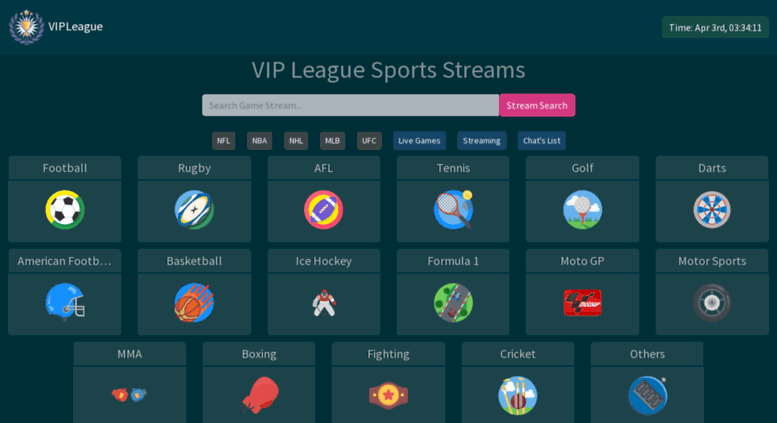Open the Golf category header
The width and height of the screenshot is (777, 423).
(582, 168)
